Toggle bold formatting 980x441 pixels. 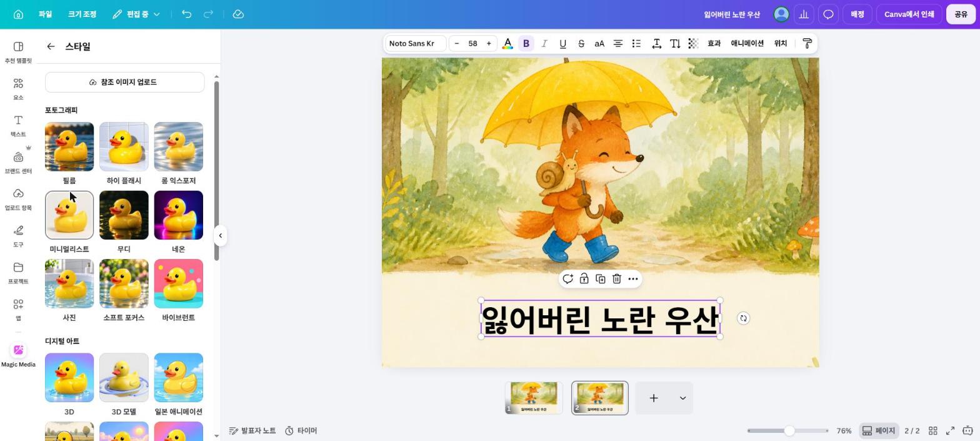click(526, 43)
